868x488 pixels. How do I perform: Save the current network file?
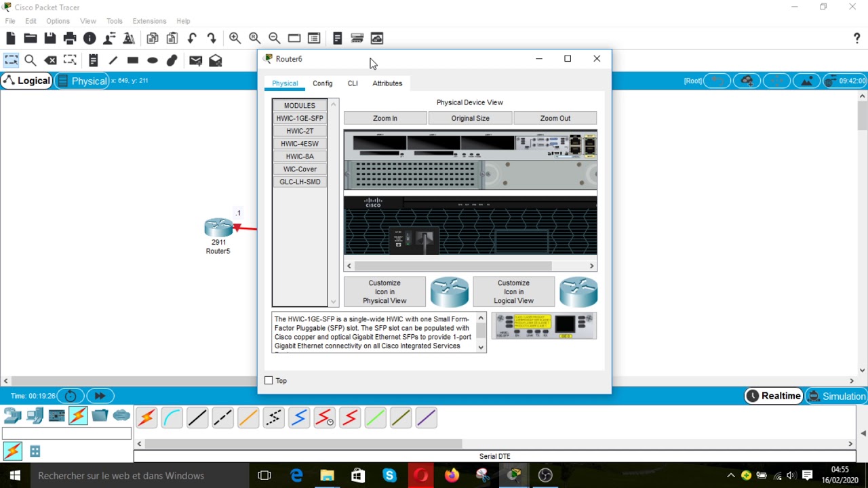[x=50, y=39]
